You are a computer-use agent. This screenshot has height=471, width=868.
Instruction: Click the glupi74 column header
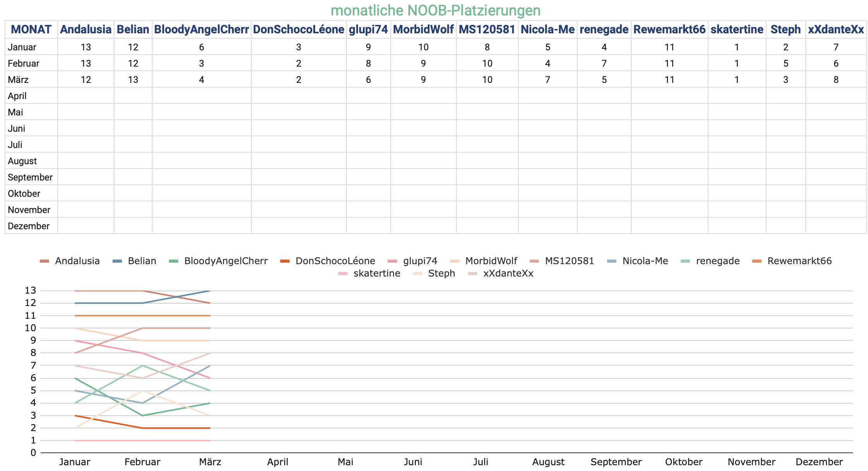pos(369,29)
